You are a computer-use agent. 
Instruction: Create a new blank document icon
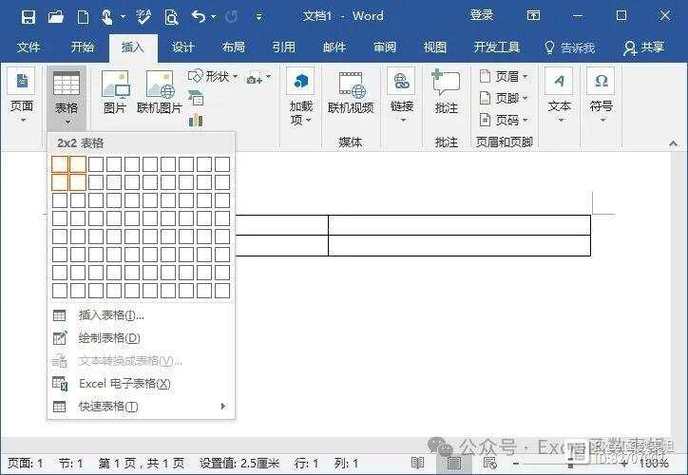coord(83,17)
